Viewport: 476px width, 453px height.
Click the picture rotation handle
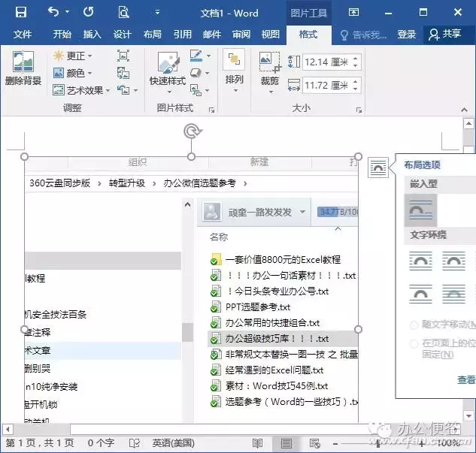tap(193, 131)
